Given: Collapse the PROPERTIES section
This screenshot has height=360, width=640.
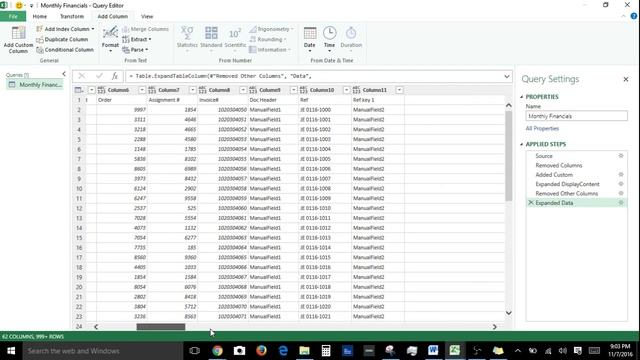Looking at the screenshot, I should tap(522, 97).
